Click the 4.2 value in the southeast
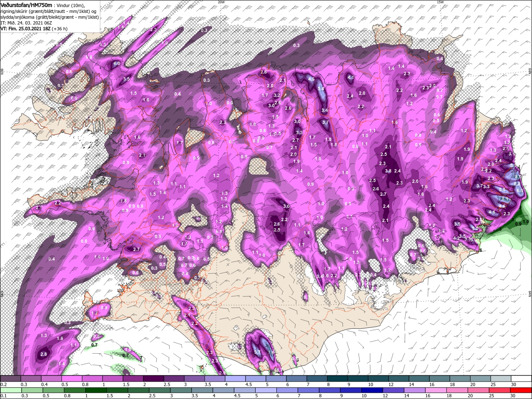532x399 pixels. click(456, 238)
